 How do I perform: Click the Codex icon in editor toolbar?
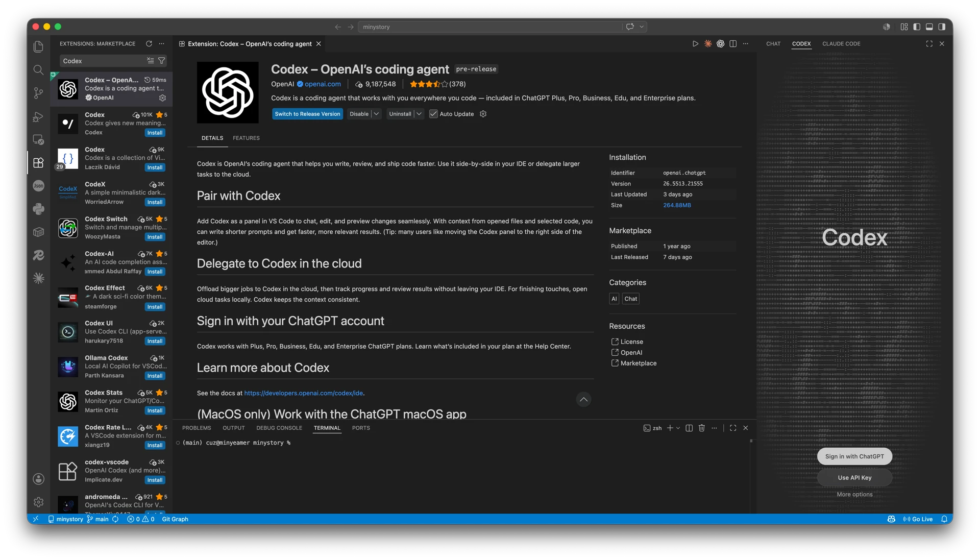pos(720,44)
